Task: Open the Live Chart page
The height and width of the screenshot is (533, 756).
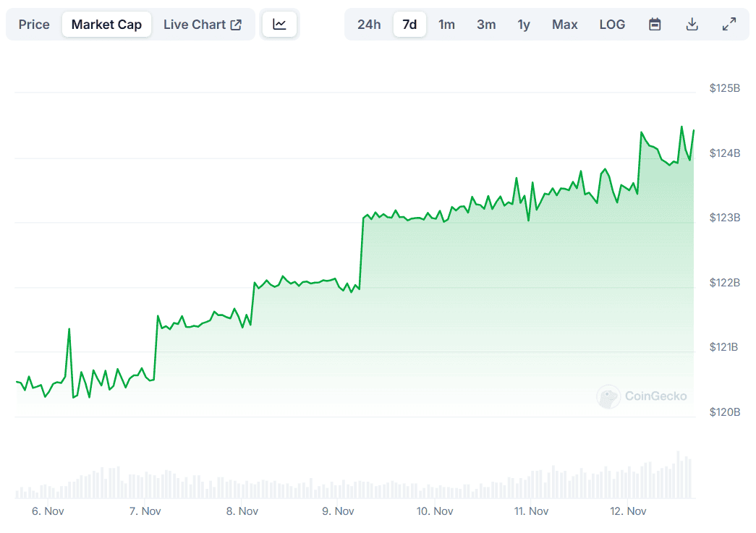Action: pyautogui.click(x=195, y=24)
